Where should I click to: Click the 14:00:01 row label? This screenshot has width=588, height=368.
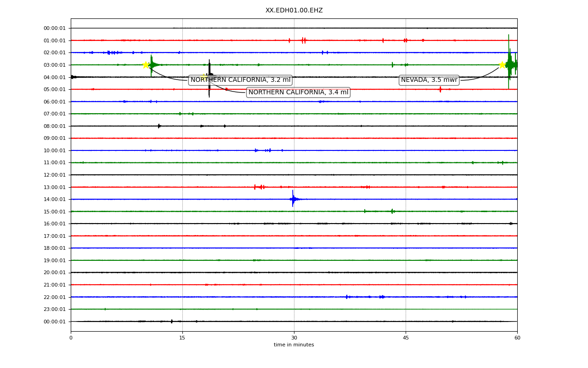[55, 199]
